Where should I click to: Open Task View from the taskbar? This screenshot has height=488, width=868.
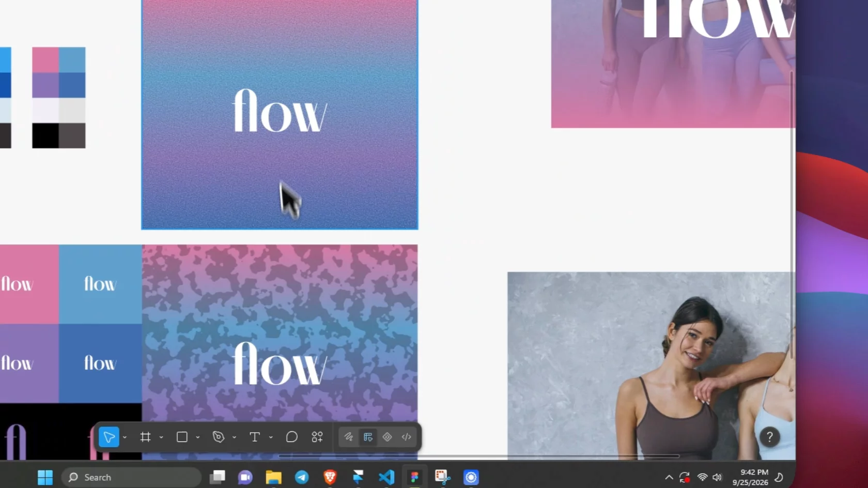tap(218, 477)
